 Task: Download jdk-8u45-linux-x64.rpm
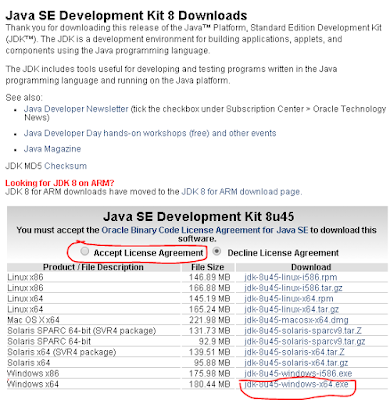(289, 299)
